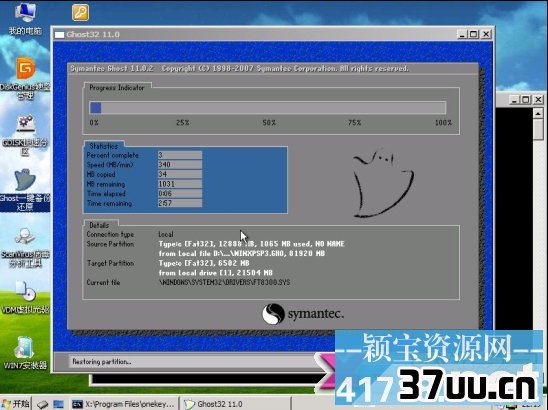Click the Restoring partition status bar text
The image size is (548, 410).
point(102,362)
